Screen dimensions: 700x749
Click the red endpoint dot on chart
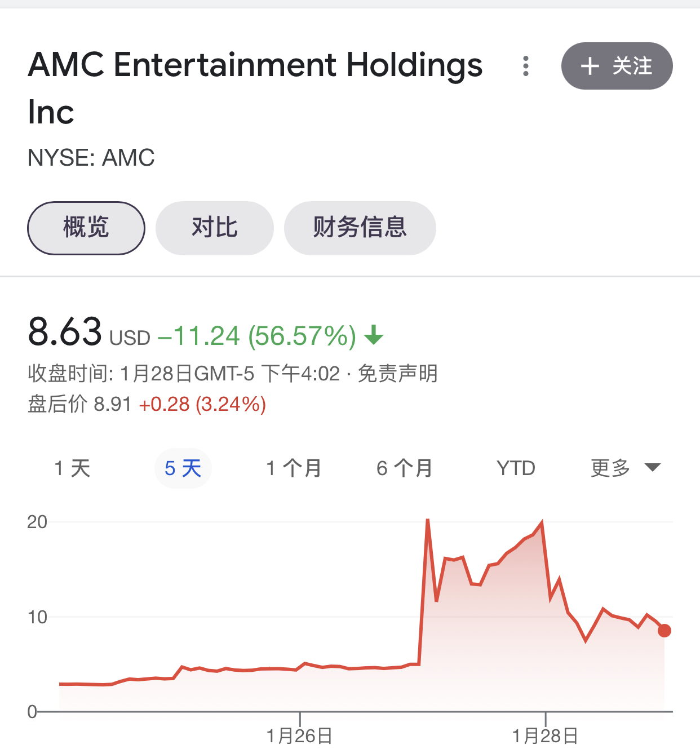tap(664, 631)
